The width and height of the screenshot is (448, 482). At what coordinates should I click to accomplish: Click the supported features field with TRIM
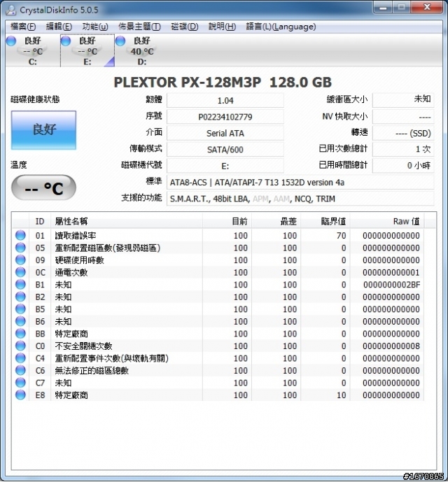(300, 199)
